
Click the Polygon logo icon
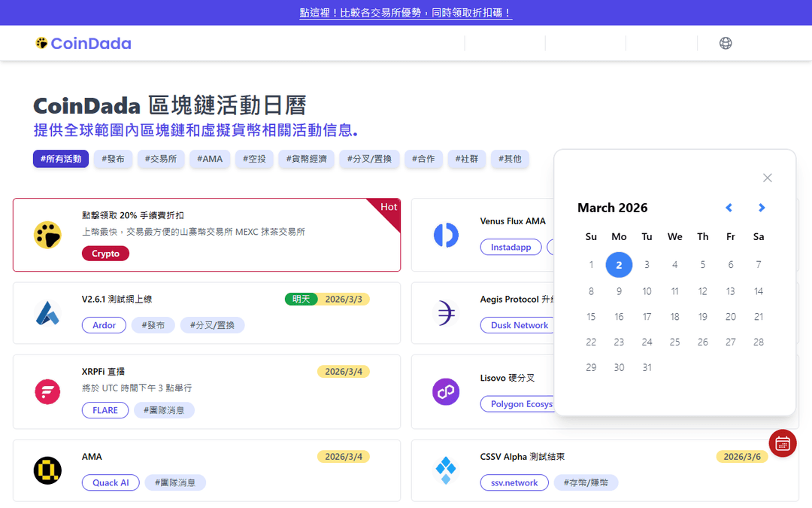446,391
